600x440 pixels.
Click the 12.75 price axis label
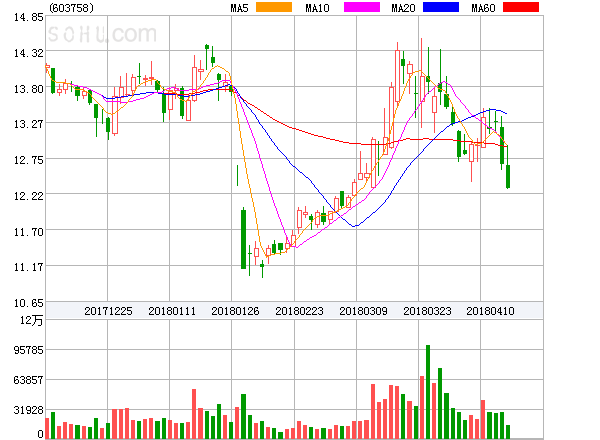pos(29,160)
